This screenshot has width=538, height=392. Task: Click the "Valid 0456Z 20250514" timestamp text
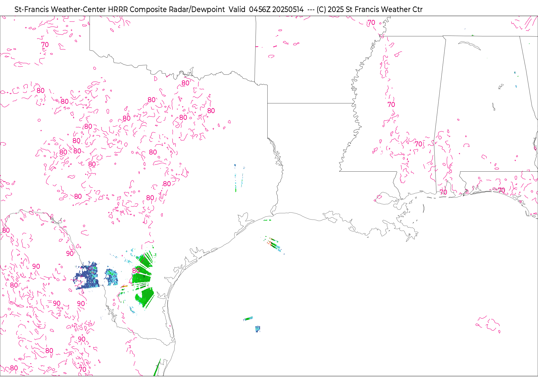[266, 10]
